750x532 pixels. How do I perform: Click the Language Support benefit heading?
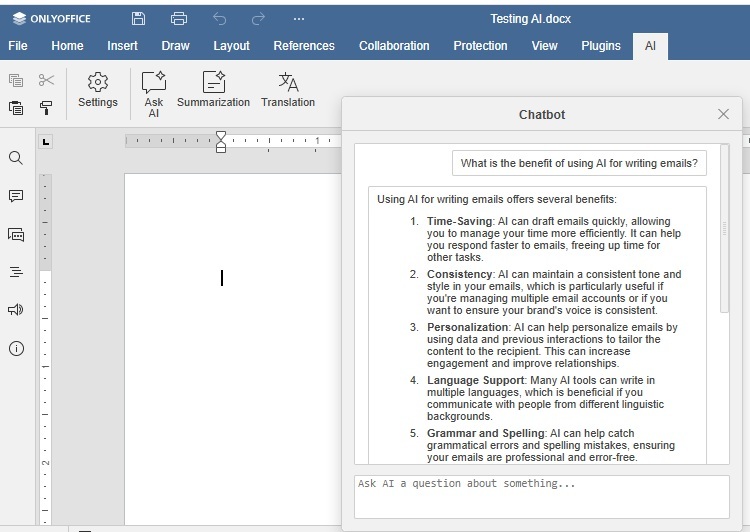click(476, 380)
